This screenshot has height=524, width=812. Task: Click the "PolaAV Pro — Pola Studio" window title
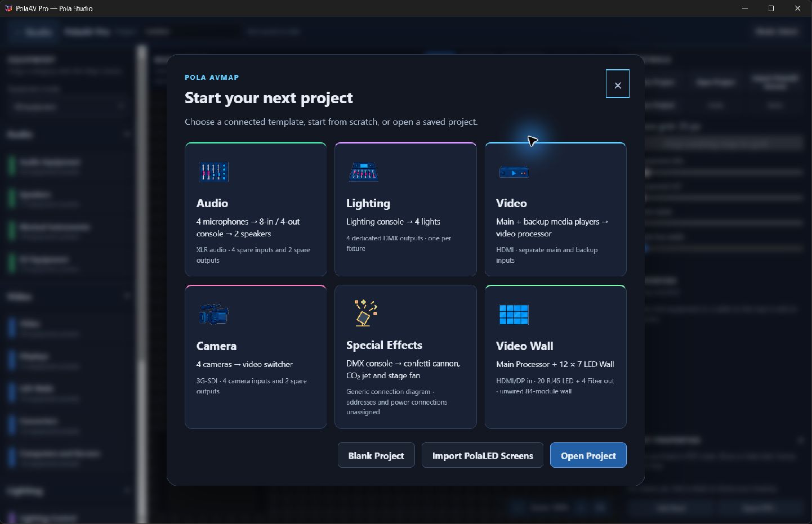[54, 8]
